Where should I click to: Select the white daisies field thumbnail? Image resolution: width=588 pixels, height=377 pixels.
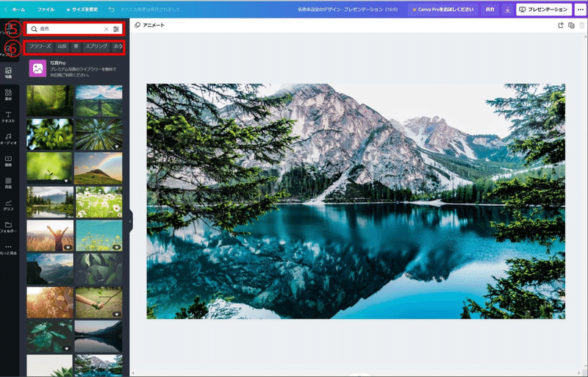(99, 202)
